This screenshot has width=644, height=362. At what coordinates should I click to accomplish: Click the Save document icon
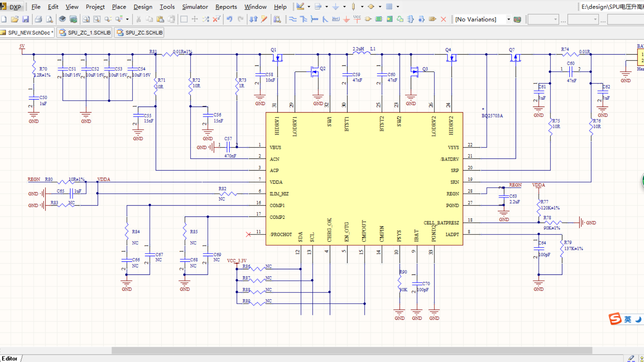click(25, 19)
